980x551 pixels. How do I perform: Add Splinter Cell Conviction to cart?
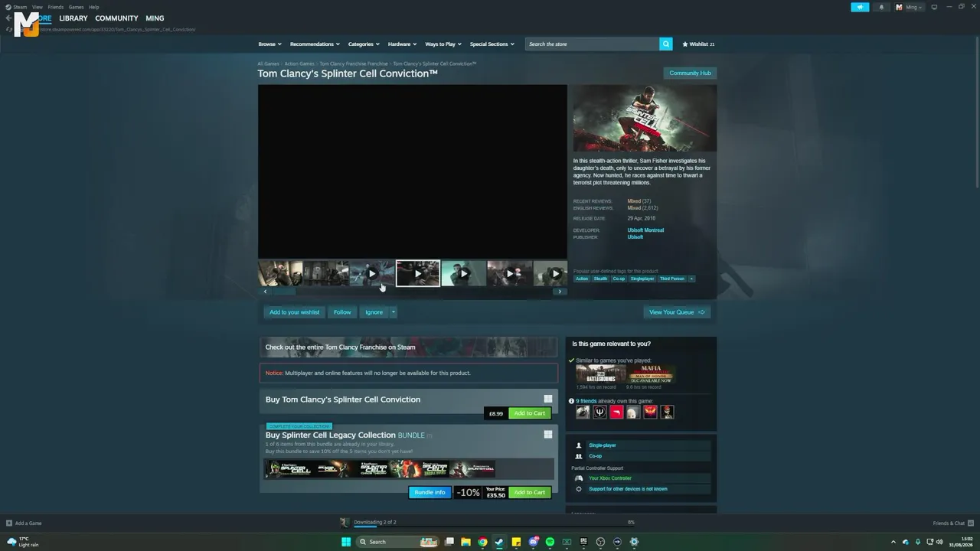(x=530, y=413)
